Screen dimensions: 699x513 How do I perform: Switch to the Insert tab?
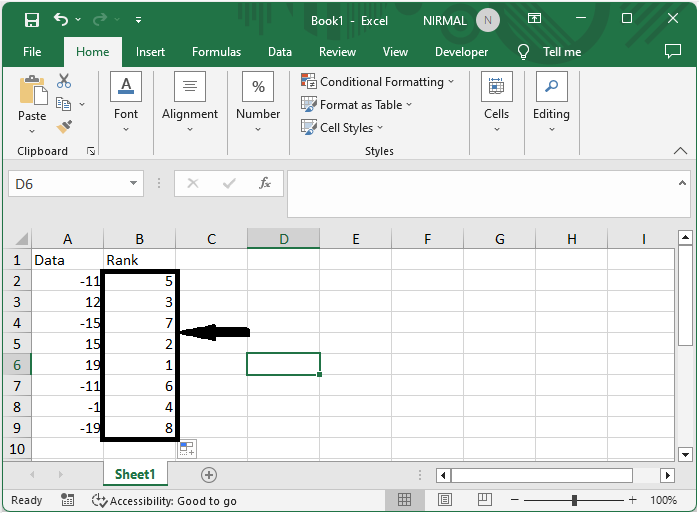150,52
